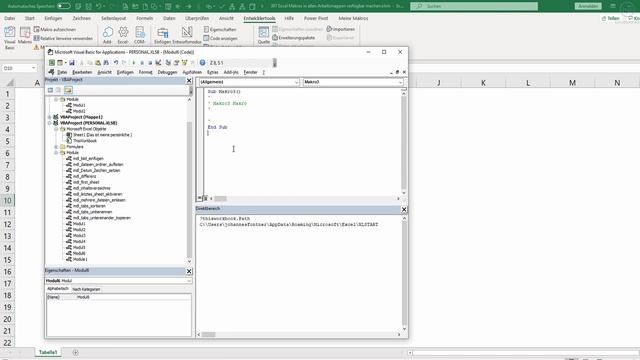Collapse Microsoft Excel Objekte folder
The image size is (640, 360).
point(56,129)
